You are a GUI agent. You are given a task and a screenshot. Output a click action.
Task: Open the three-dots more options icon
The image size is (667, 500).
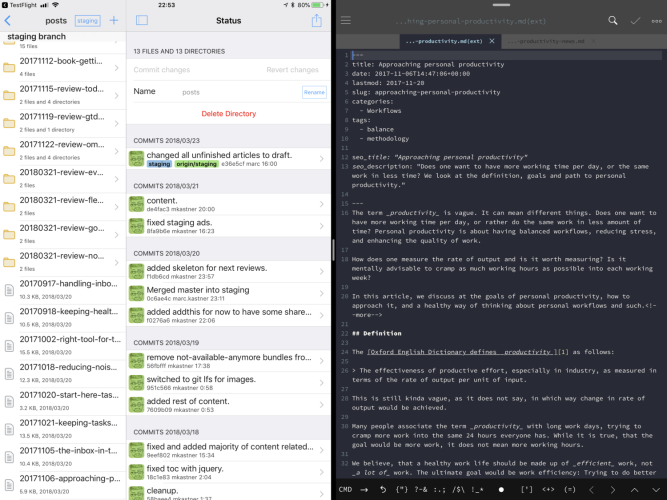[x=655, y=20]
